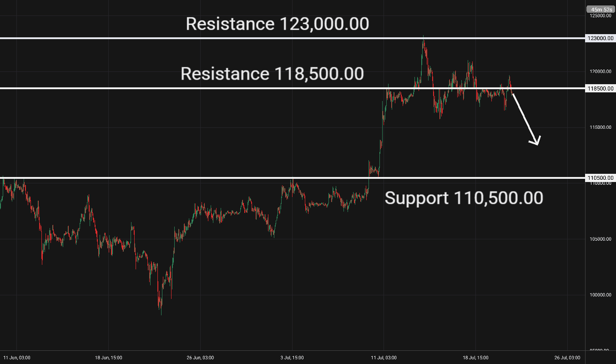Viewport: 616px width, 364px height.
Task: Select the Resistance 123,000.00 text label
Action: (277, 24)
